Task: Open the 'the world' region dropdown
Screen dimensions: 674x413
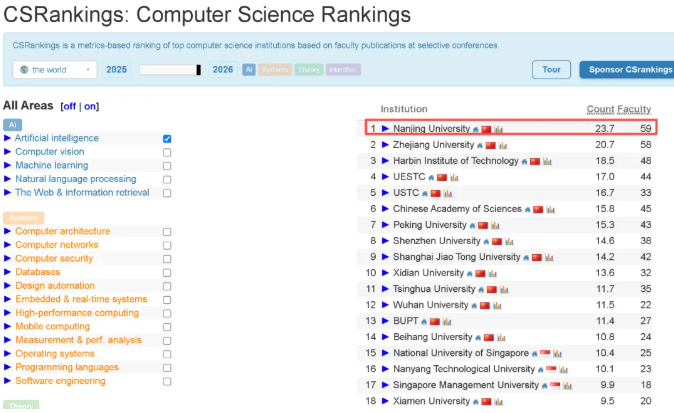Action: click(55, 70)
